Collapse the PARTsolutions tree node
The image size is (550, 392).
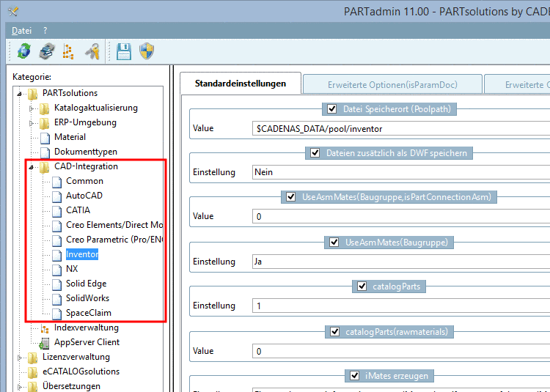[20, 94]
